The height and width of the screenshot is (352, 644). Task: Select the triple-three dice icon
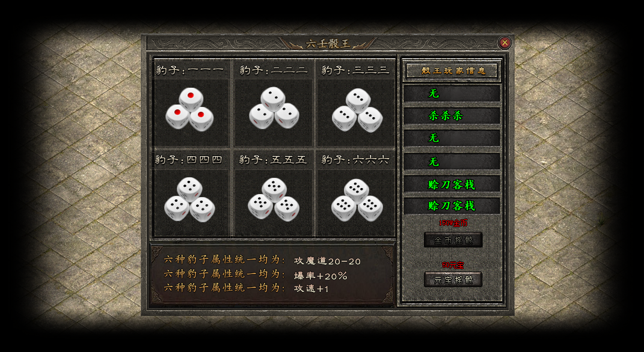[x=357, y=110]
